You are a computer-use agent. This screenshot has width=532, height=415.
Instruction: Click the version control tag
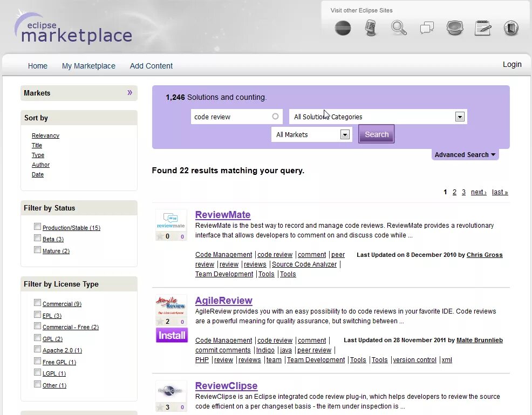click(414, 360)
